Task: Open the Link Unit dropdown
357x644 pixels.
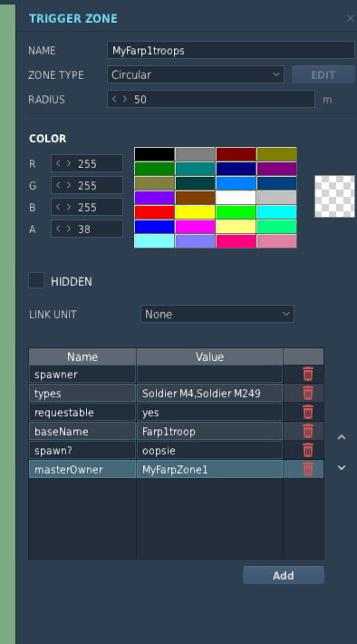Action: point(217,314)
